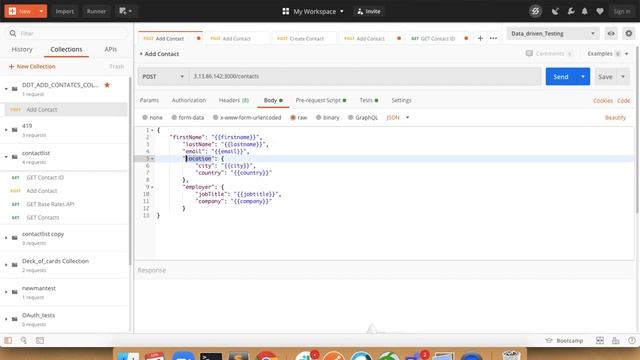Image resolution: width=640 pixels, height=360 pixels.
Task: Open the help icon in status bar
Action: point(632,340)
